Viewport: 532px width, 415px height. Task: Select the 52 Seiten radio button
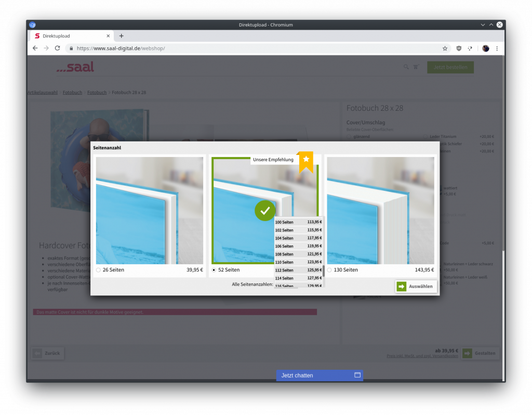point(214,270)
